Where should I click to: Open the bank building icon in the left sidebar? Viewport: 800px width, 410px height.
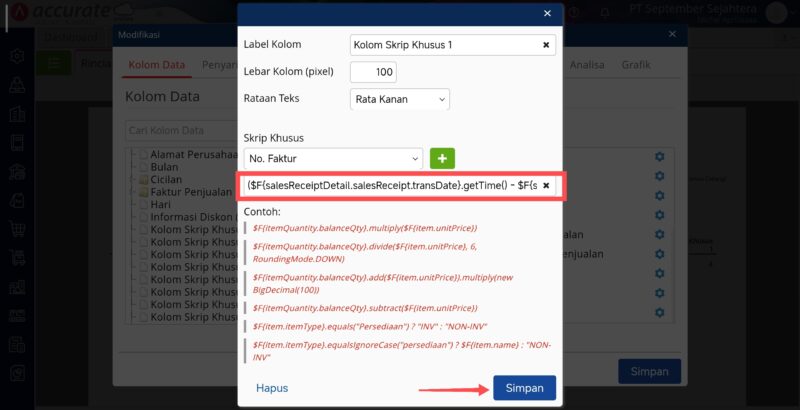click(17, 172)
